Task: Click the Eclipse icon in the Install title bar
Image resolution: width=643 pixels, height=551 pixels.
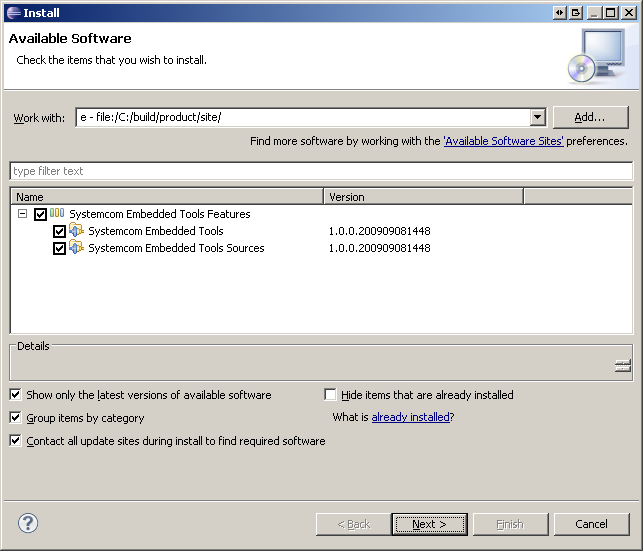Action: point(14,13)
